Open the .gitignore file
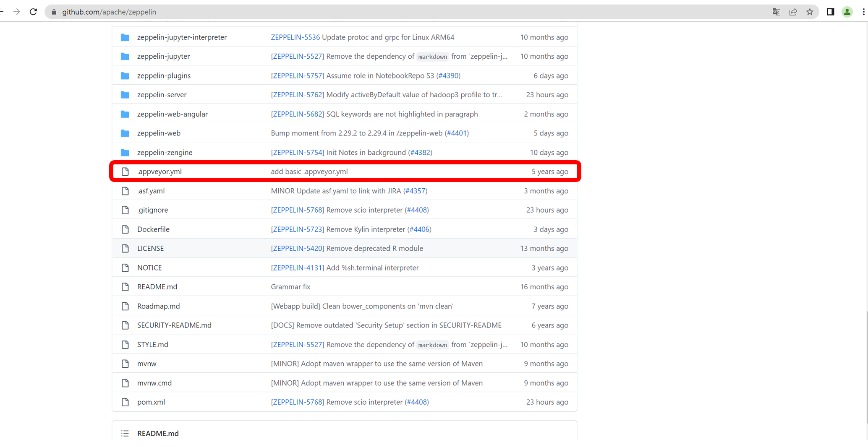Screen dimensions: 868x447 (x=152, y=210)
